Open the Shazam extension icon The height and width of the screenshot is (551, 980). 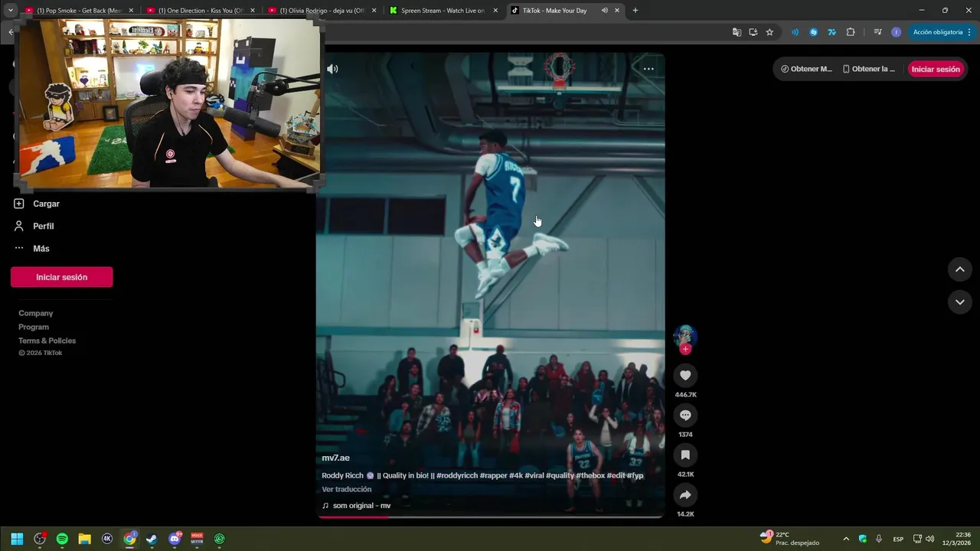[813, 32]
